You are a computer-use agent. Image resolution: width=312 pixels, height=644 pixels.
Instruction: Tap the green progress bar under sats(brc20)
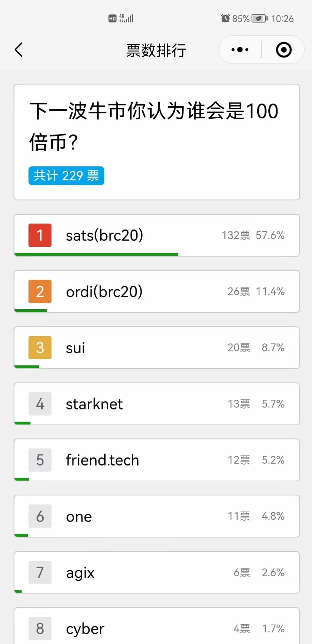coord(96,255)
